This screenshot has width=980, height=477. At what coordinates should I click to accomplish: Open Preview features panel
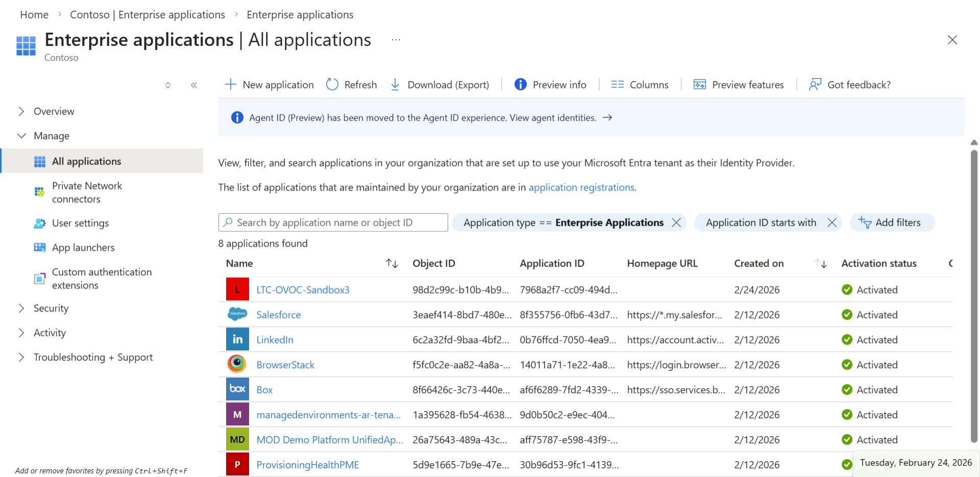(739, 84)
